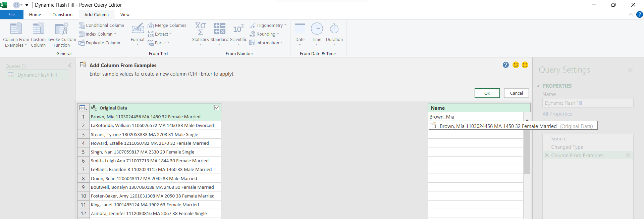The width and height of the screenshot is (644, 219).
Task: Select the Add Column tab
Action: point(97,14)
